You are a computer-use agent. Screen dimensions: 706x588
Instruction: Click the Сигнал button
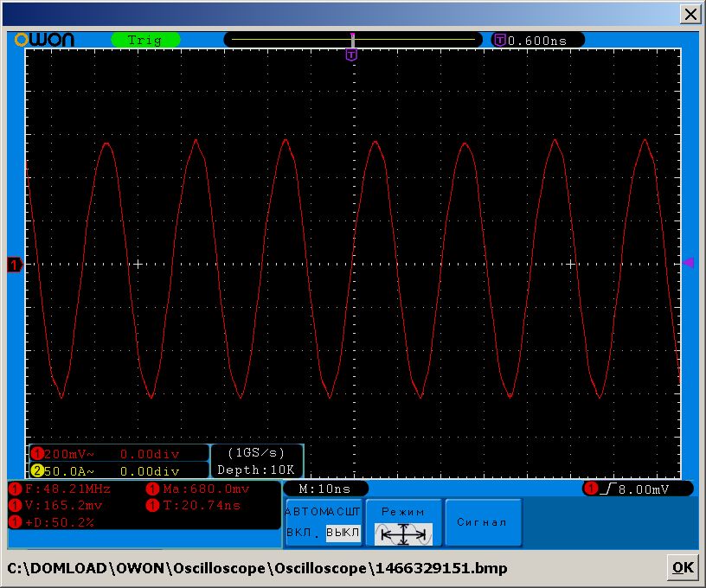[x=483, y=522]
